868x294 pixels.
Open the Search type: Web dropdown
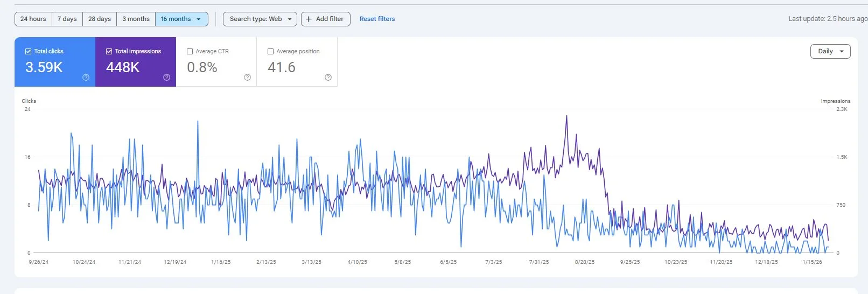tap(260, 19)
